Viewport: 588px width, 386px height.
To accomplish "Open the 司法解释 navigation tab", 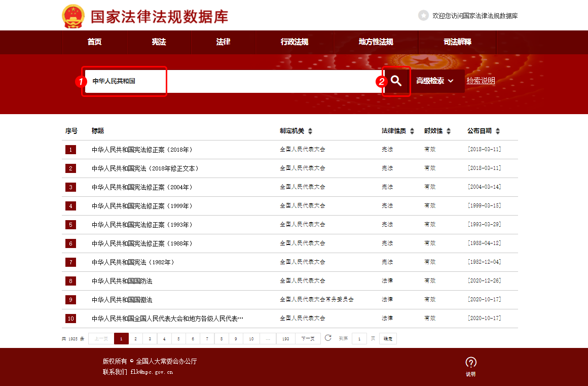I will point(457,42).
